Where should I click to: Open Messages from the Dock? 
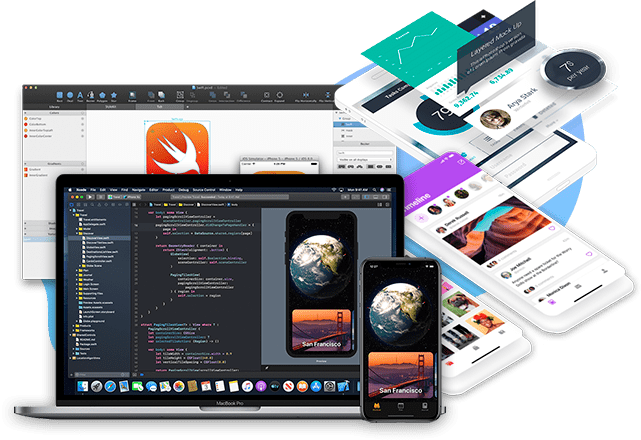coord(151,386)
